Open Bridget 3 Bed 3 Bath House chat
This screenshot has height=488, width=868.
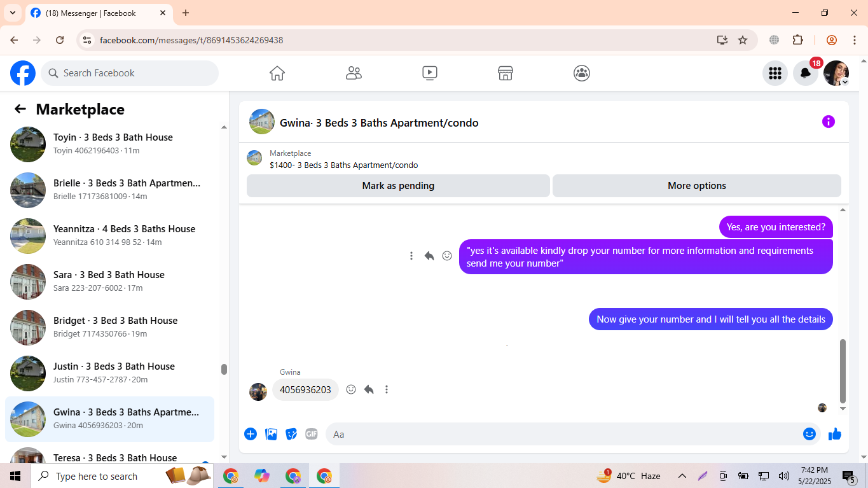pos(109,328)
